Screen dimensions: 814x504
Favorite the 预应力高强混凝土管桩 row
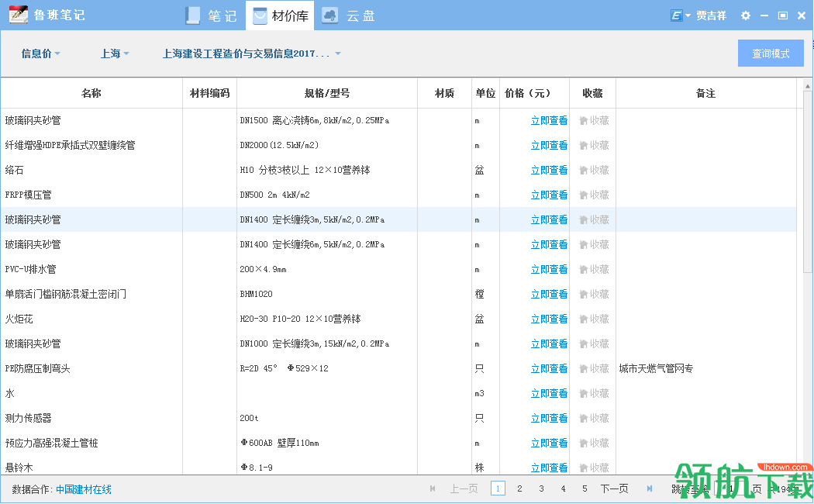594,444
